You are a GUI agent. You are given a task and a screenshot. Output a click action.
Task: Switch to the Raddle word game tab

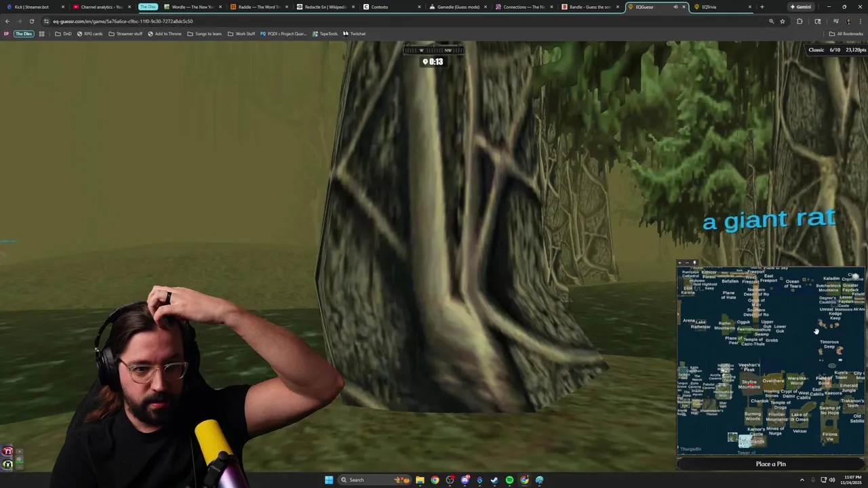point(259,7)
